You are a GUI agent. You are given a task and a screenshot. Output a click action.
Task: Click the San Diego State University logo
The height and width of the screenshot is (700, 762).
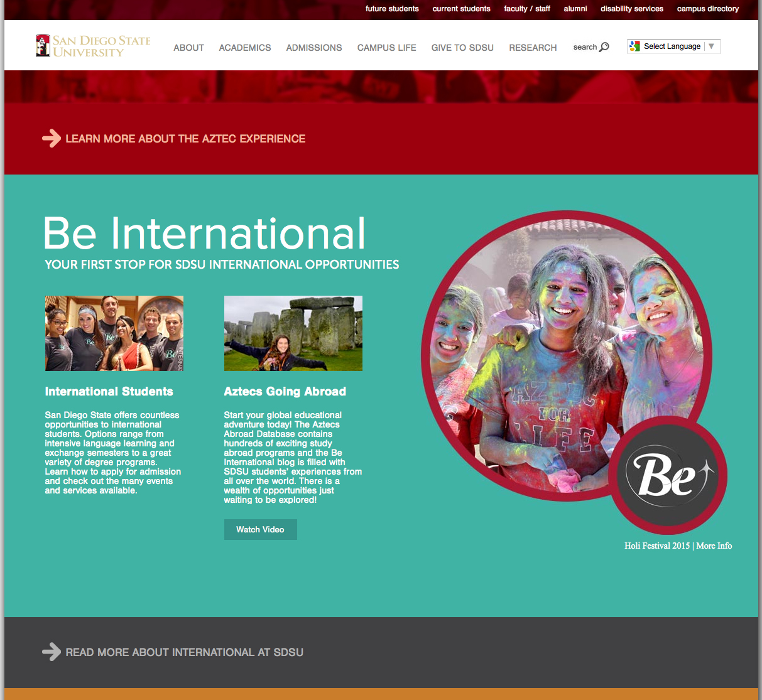coord(93,46)
